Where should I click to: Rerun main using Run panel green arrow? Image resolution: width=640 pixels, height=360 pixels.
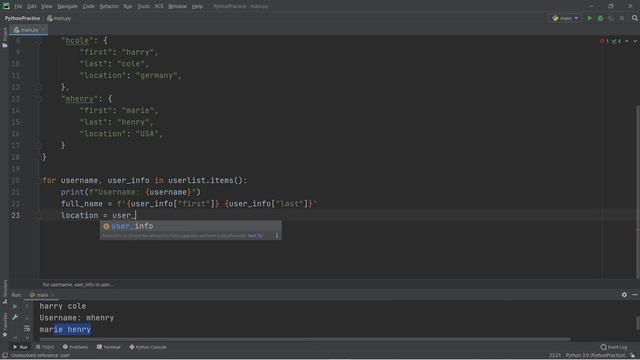15,306
